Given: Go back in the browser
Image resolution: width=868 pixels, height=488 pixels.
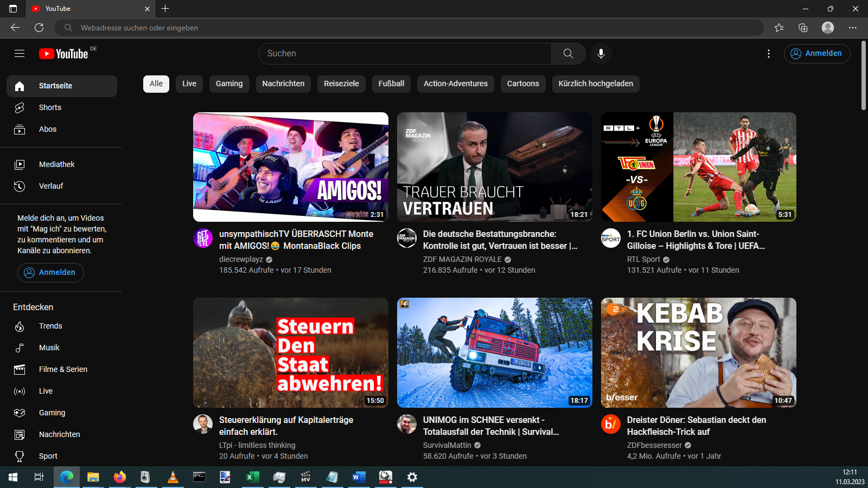Looking at the screenshot, I should [15, 28].
